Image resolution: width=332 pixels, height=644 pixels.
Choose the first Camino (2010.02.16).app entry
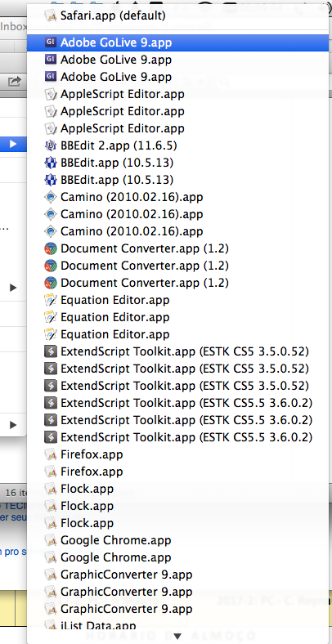click(178, 198)
